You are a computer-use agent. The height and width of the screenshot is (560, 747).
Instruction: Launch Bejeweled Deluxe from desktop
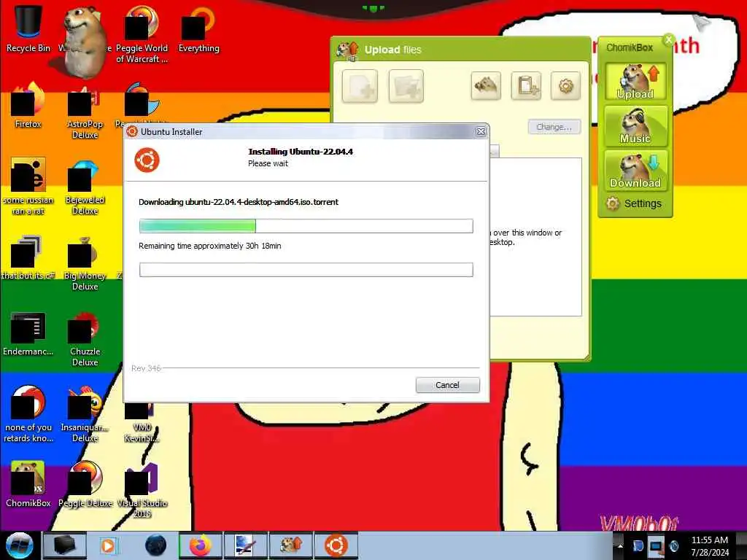[85, 186]
